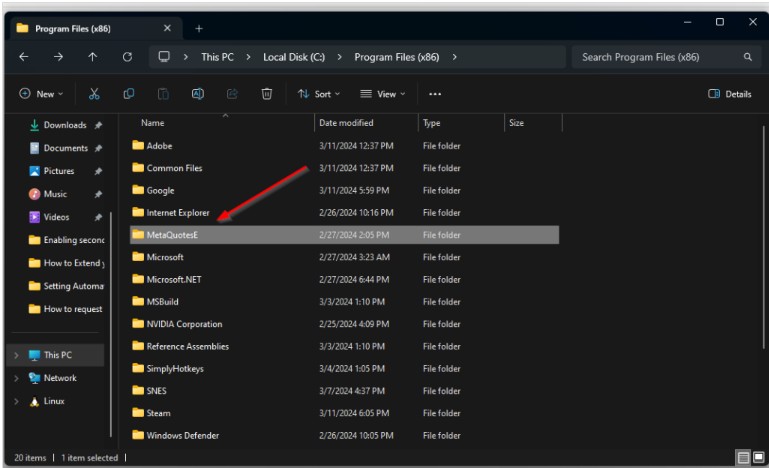This screenshot has width=769, height=468.
Task: Select the Program Files (x86) tab
Action: [96, 28]
